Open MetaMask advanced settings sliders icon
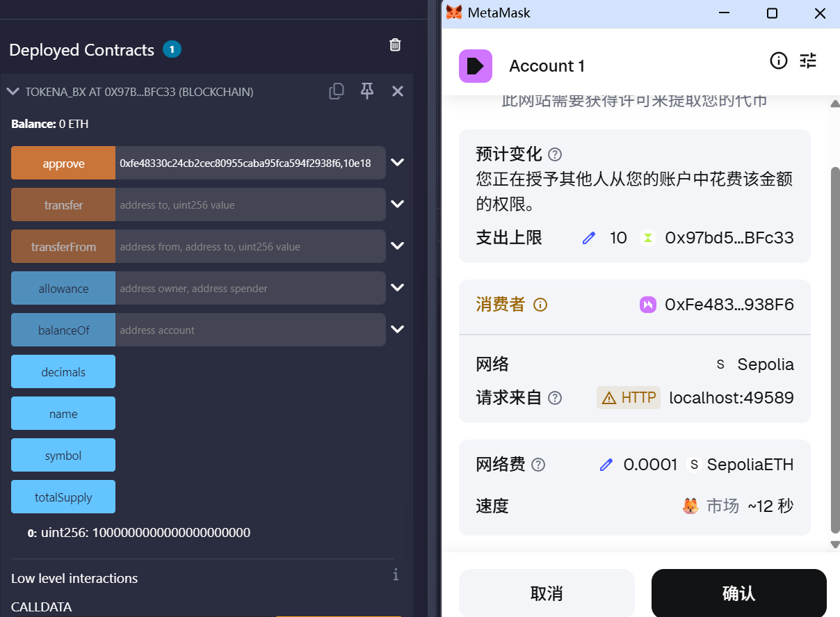 tap(808, 61)
